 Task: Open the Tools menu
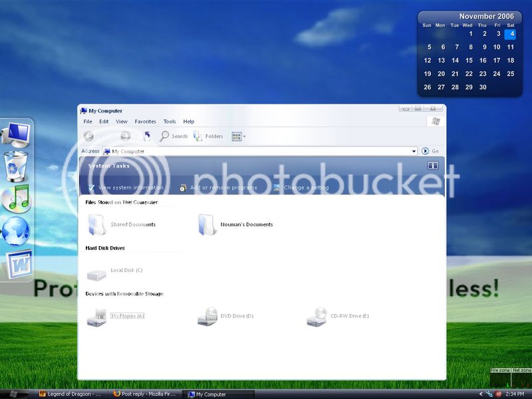point(170,122)
